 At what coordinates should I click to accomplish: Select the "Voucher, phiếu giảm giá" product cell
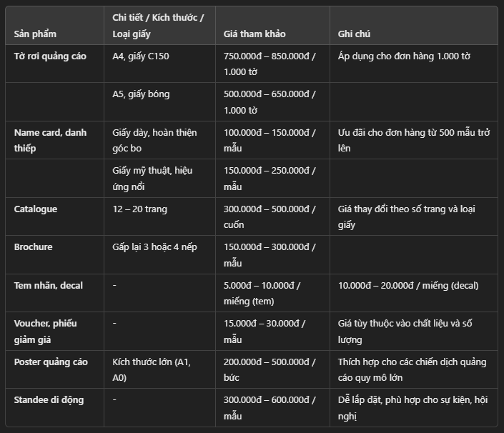pos(46,331)
